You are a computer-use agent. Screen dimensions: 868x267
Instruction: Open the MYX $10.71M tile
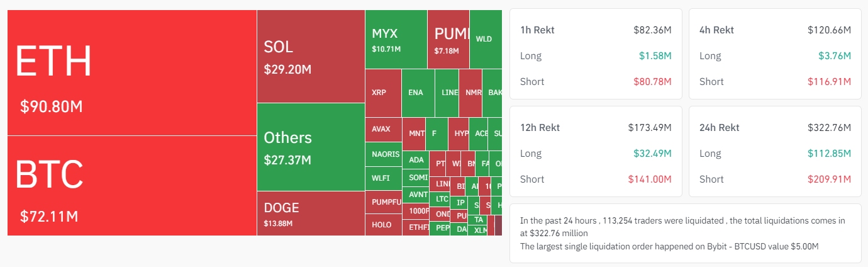pyautogui.click(x=396, y=40)
